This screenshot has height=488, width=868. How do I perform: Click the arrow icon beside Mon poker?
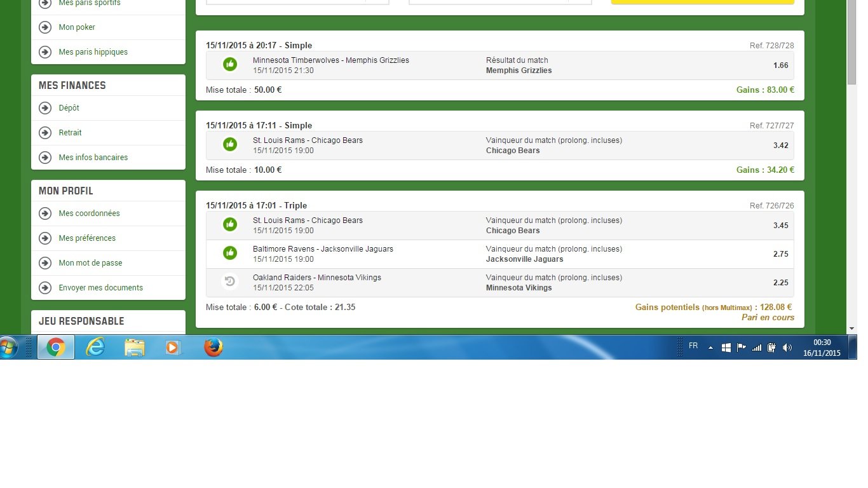tap(45, 27)
